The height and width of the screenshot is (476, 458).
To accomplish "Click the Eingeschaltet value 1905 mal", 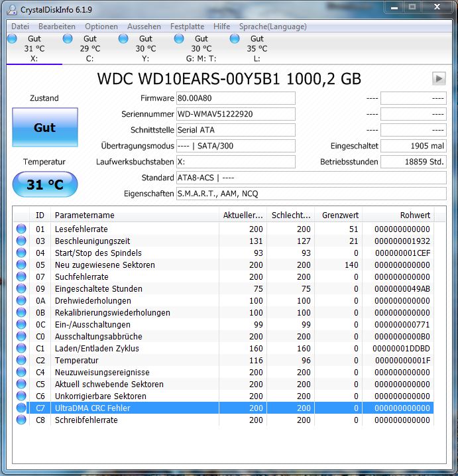I will click(414, 146).
